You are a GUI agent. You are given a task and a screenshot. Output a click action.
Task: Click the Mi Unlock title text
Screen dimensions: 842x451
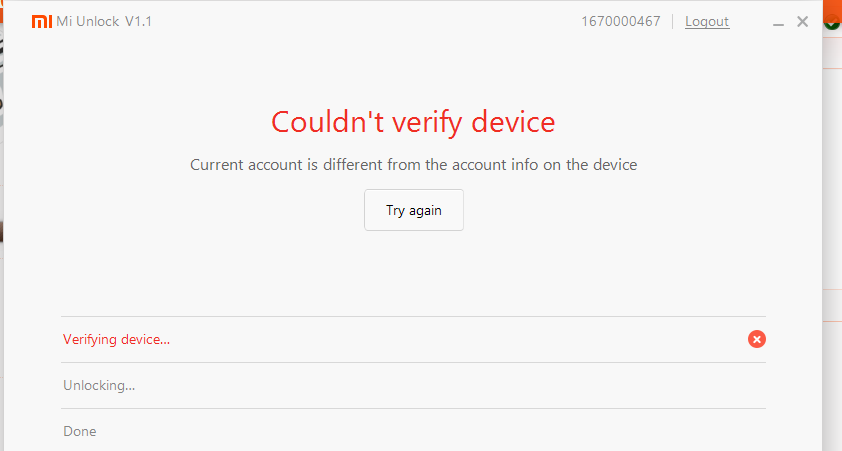click(x=88, y=21)
